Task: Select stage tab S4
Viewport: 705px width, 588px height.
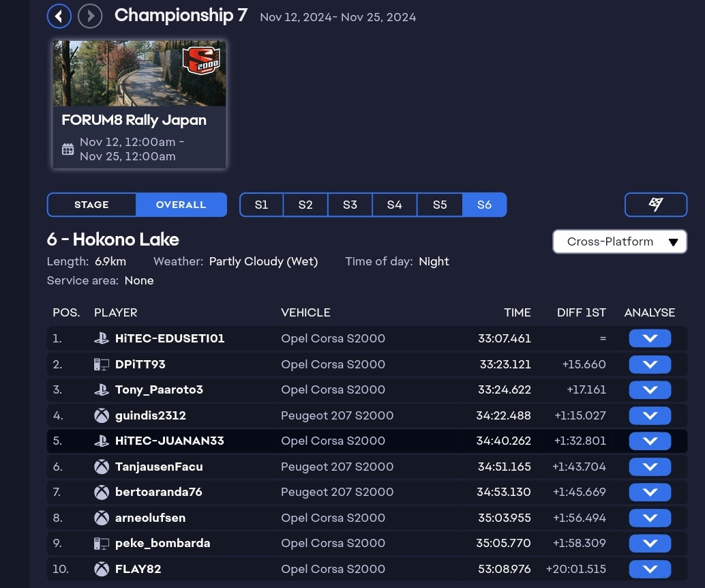Action: 394,205
